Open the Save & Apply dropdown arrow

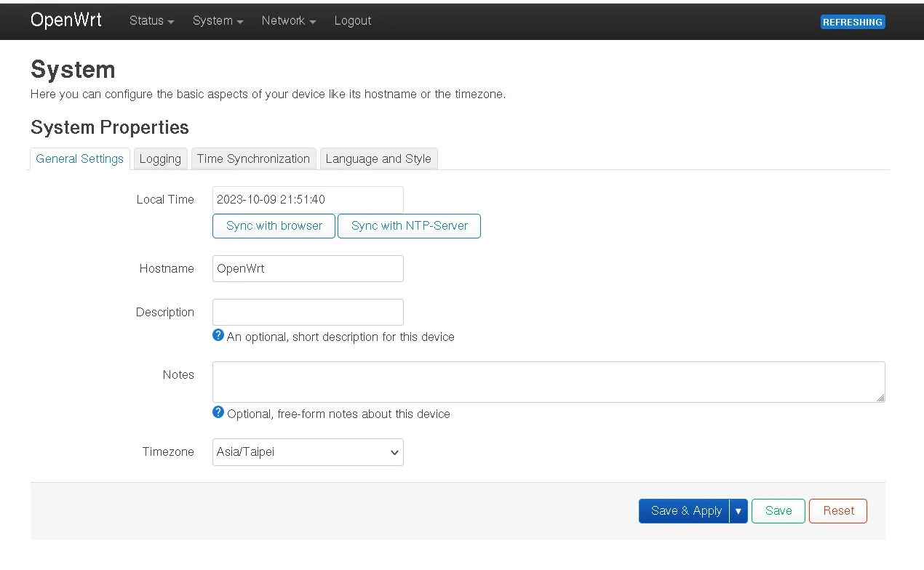(x=738, y=511)
